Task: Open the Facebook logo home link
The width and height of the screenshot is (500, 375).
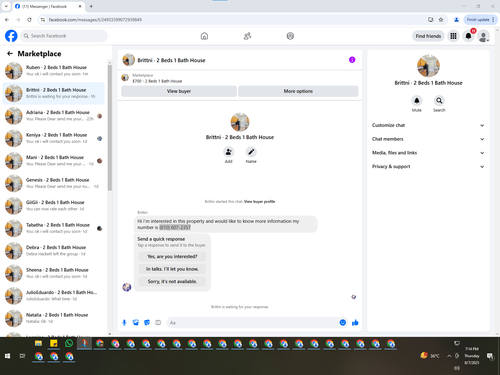Action: click(x=11, y=36)
